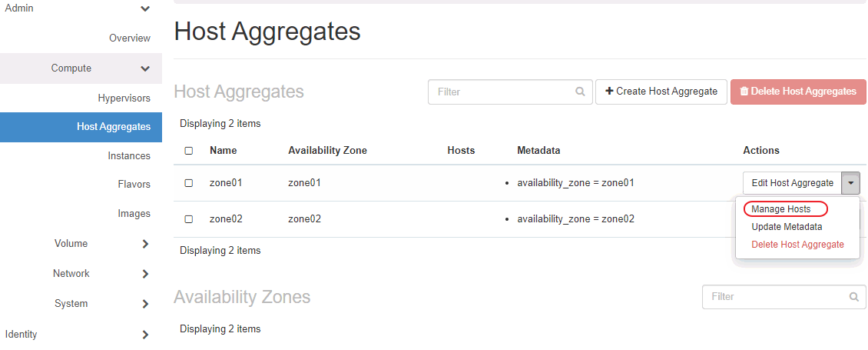Toggle the select-all checkbox in table header
The height and width of the screenshot is (350, 868).
point(189,151)
